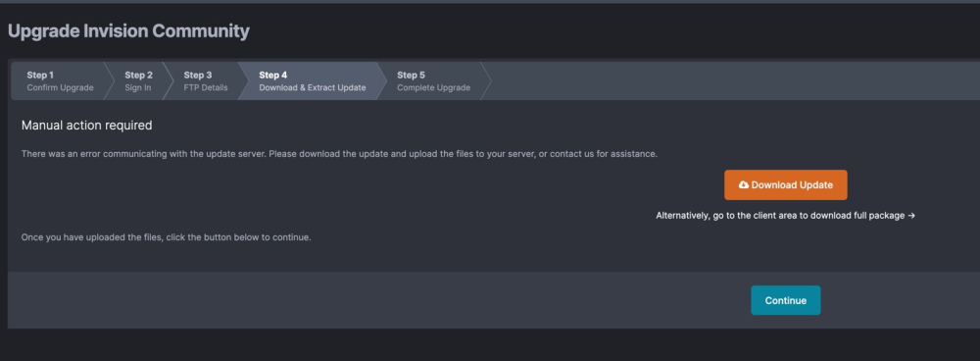Jump to Step 5 Complete Upgrade tab

click(x=434, y=81)
